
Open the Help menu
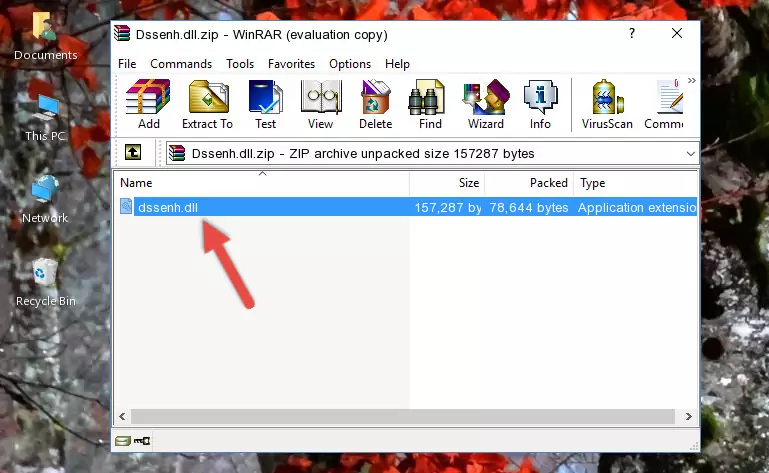[397, 64]
